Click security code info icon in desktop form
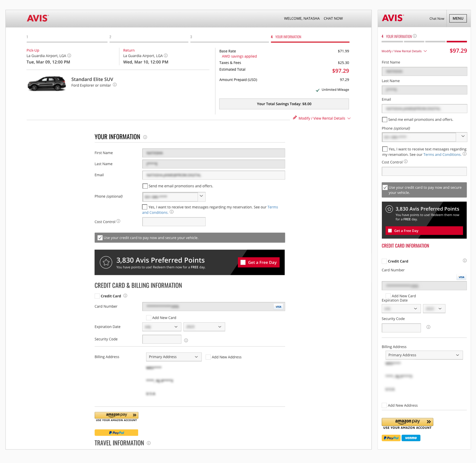Viewport: 476px width, 463px height. [x=186, y=341]
